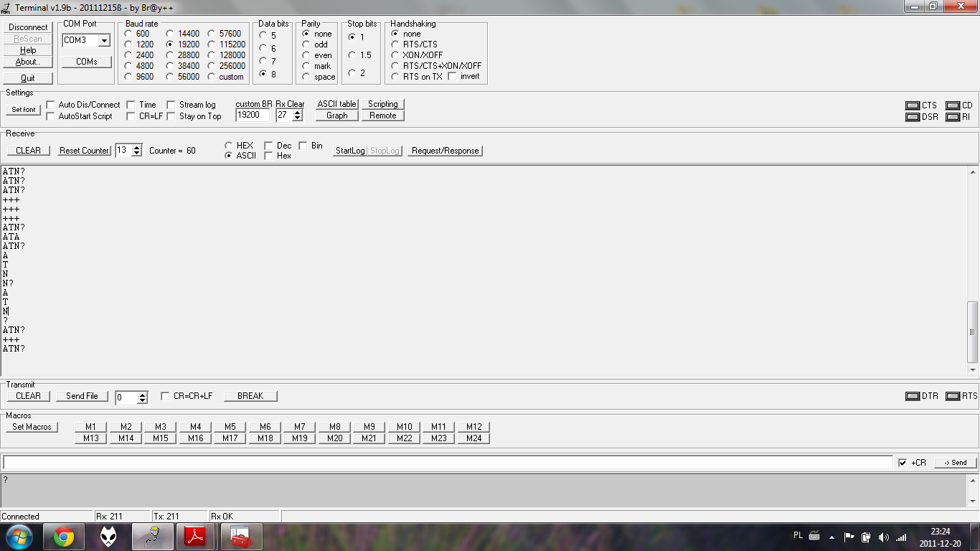Focus the custom BR input field

[253, 115]
